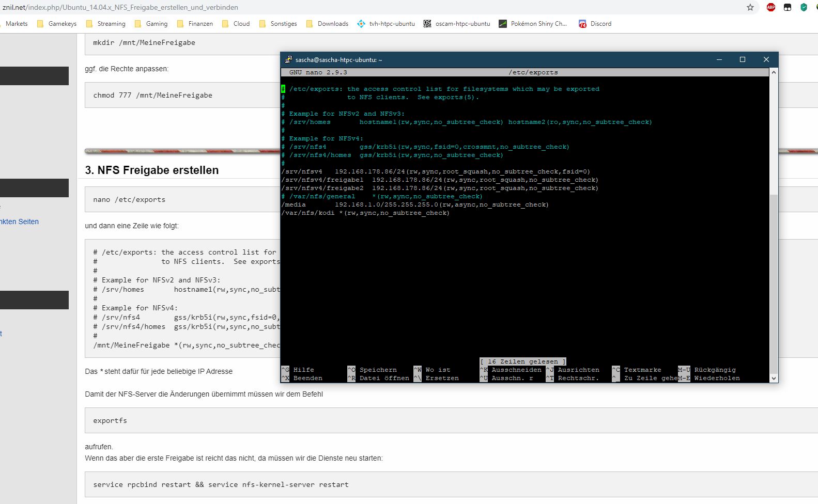
Task: Open the tvh-htpc-ubuntu bookmark
Action: click(x=386, y=24)
